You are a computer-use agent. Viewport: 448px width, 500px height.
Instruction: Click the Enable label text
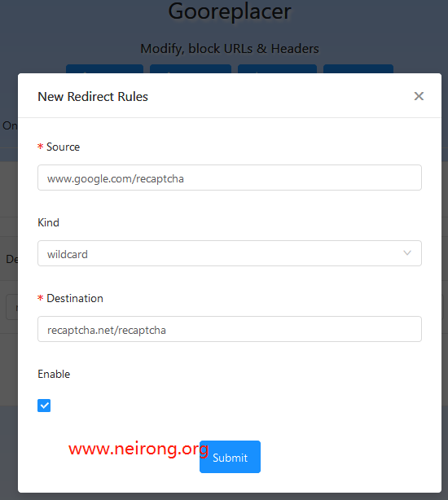54,374
